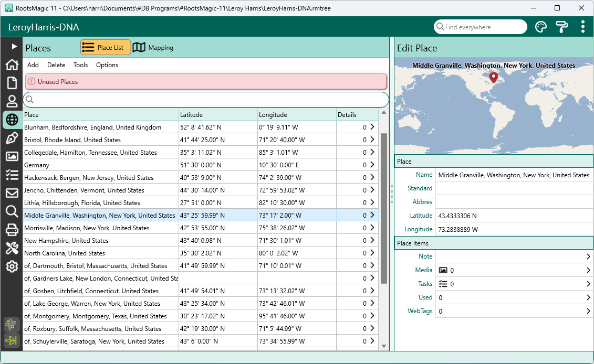Viewport: 594px width, 364px height.
Task: Click the Media picture icon in Place Items
Action: click(443, 270)
